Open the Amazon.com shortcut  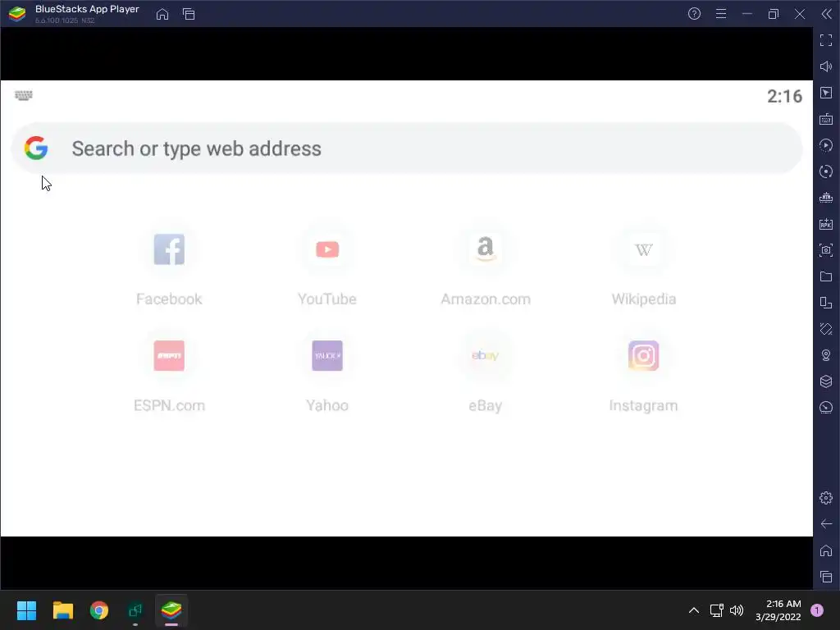pyautogui.click(x=486, y=249)
